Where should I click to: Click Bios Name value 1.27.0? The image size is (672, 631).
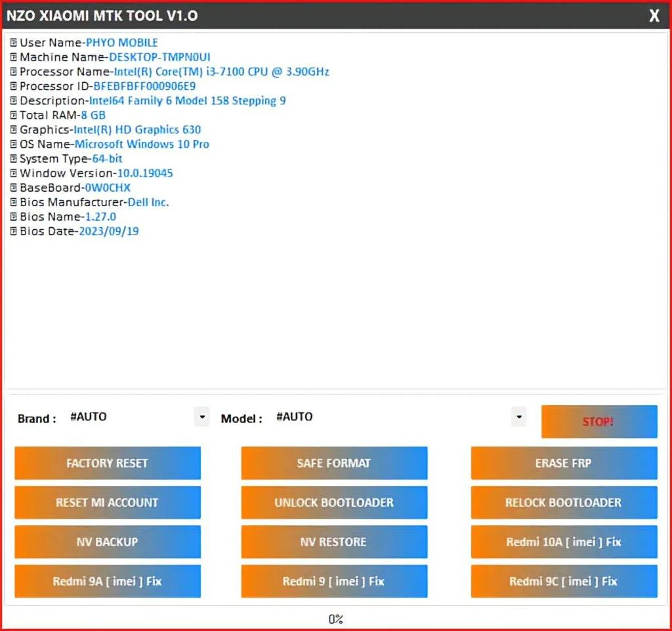click(x=100, y=217)
